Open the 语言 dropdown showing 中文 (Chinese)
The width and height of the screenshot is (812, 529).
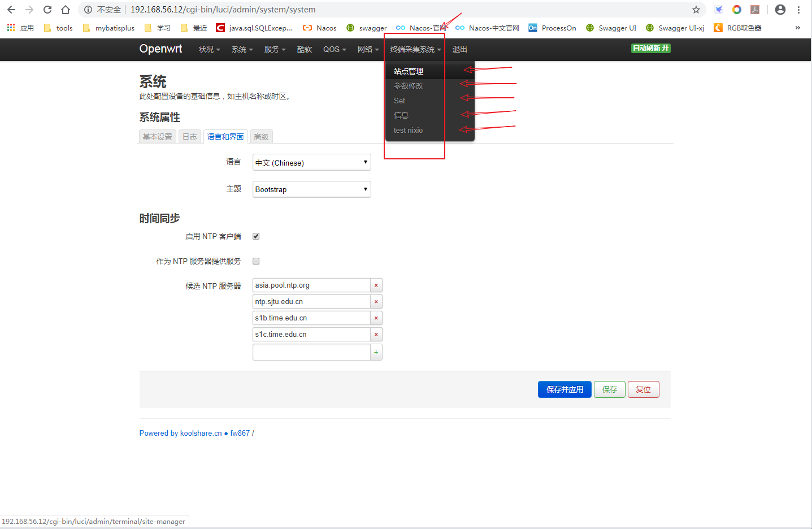pos(311,162)
